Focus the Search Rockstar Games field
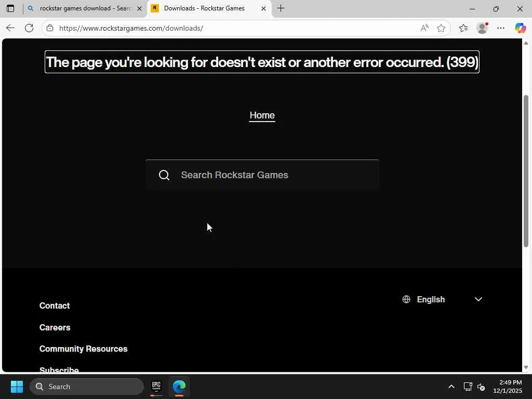This screenshot has height=399, width=532. click(x=262, y=175)
